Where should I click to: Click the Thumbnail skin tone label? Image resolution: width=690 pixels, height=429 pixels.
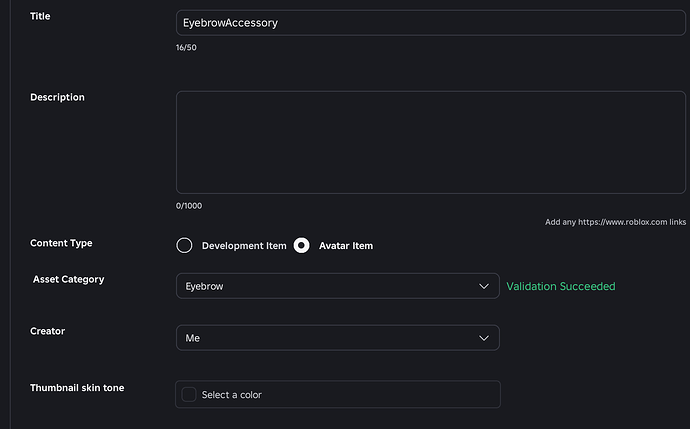(77, 388)
